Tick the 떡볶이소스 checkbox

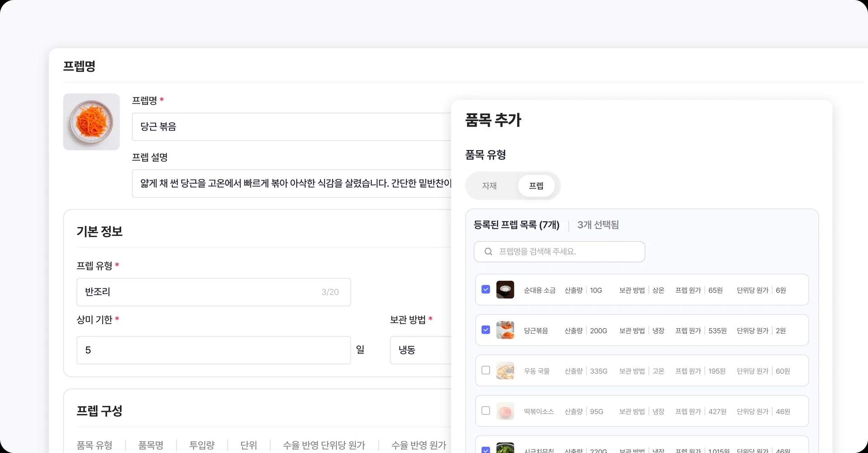[486, 411]
